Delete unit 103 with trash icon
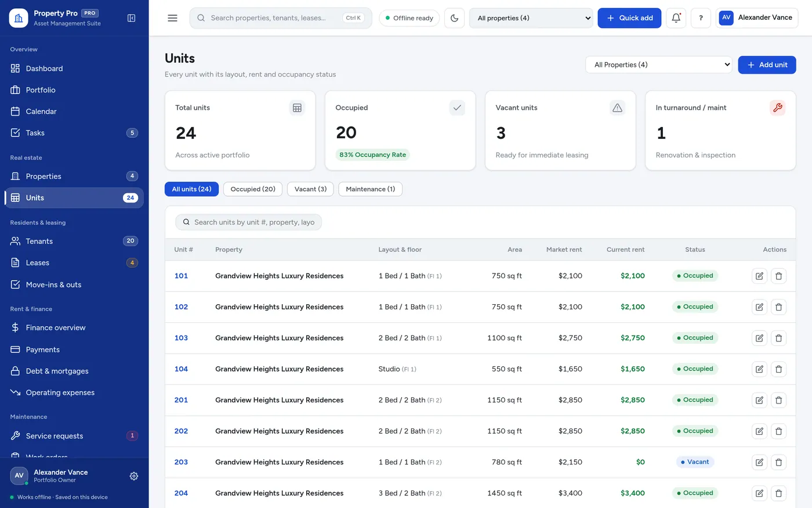812x508 pixels. [779, 338]
